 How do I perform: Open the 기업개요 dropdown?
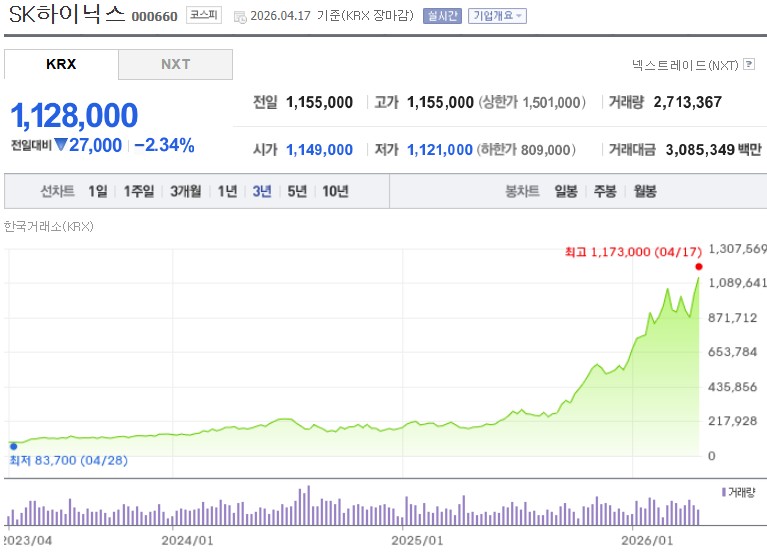497,16
